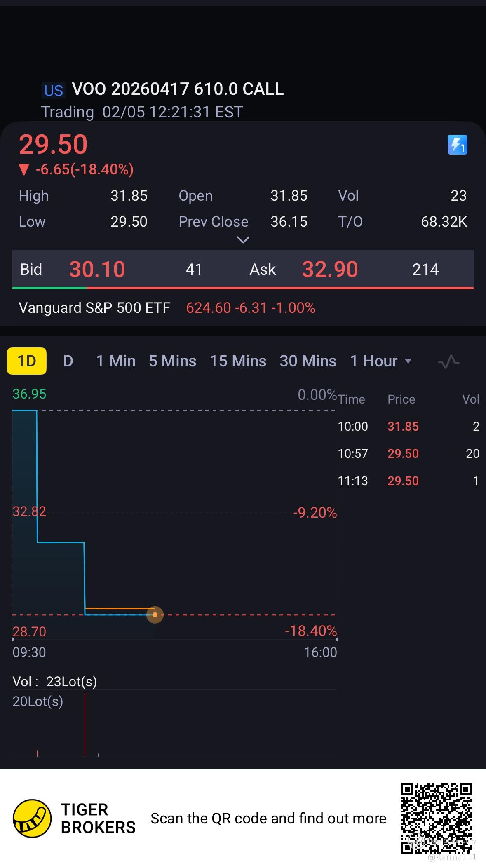
Task: Select the 10:57 trade row
Action: [409, 454]
